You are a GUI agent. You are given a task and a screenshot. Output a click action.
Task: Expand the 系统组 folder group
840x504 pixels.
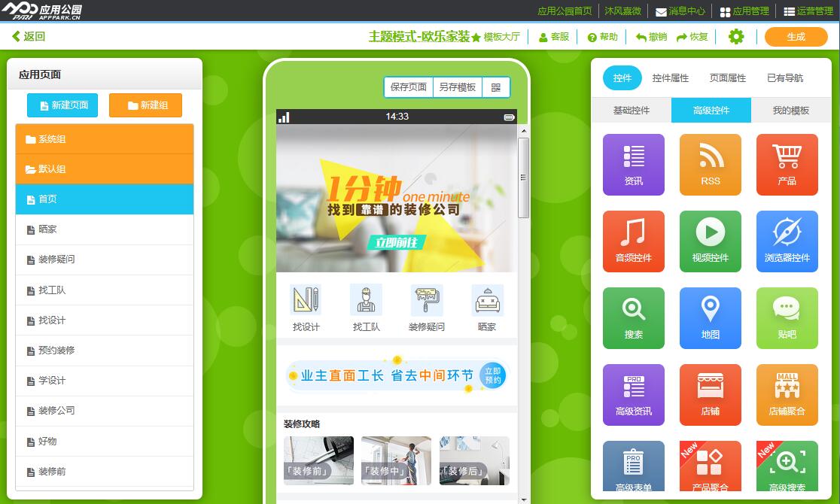pos(105,139)
